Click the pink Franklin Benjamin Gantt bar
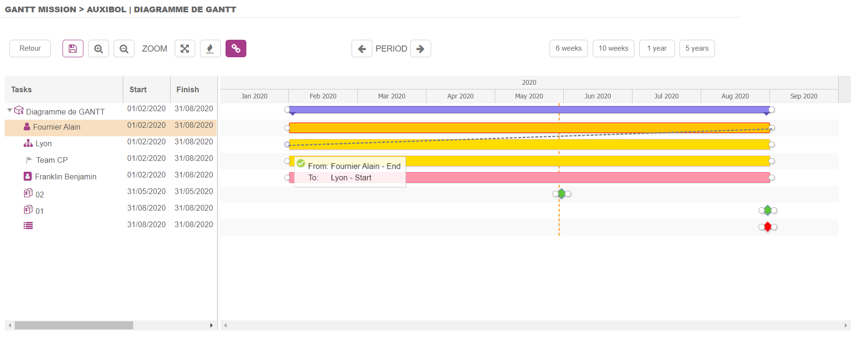868x345 pixels. [x=569, y=178]
